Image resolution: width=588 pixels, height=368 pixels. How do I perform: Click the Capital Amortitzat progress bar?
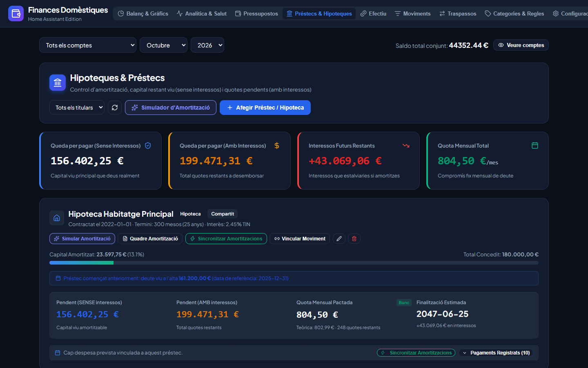click(x=294, y=263)
